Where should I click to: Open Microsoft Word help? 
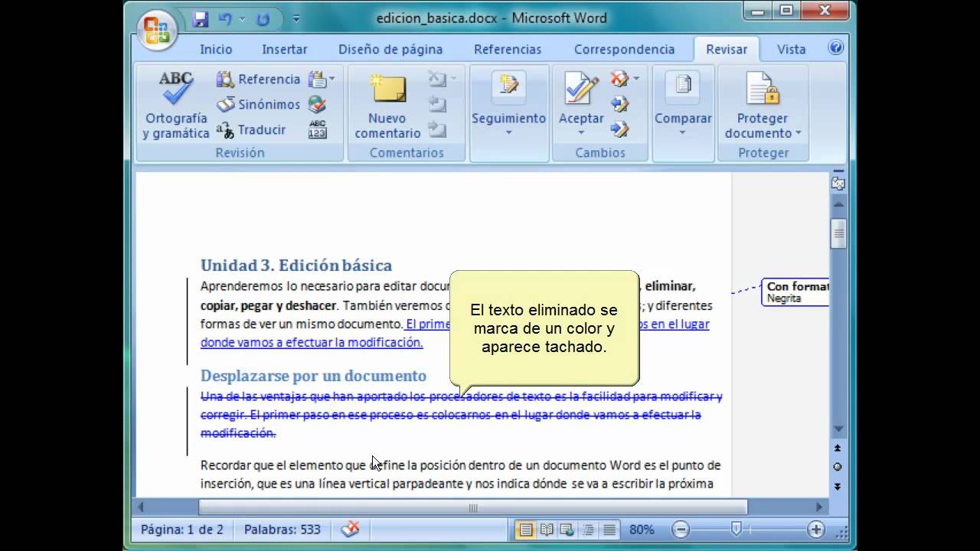coord(836,47)
